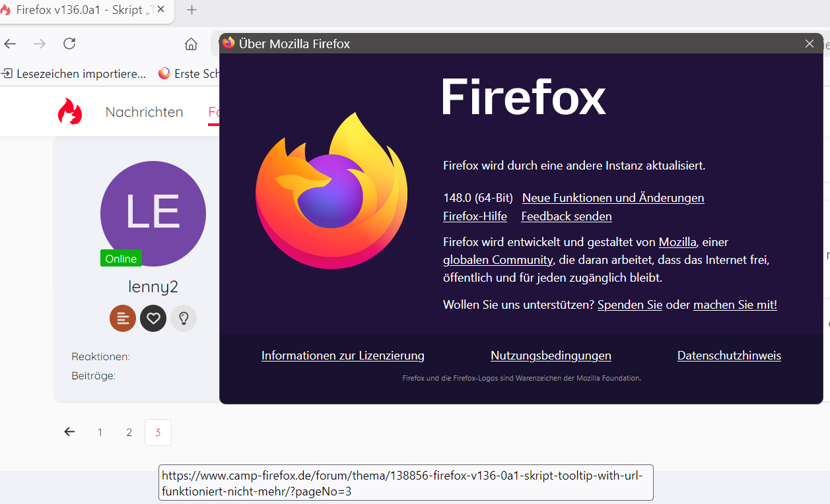
Task: Click the Feedback senden link
Action: pyautogui.click(x=567, y=216)
